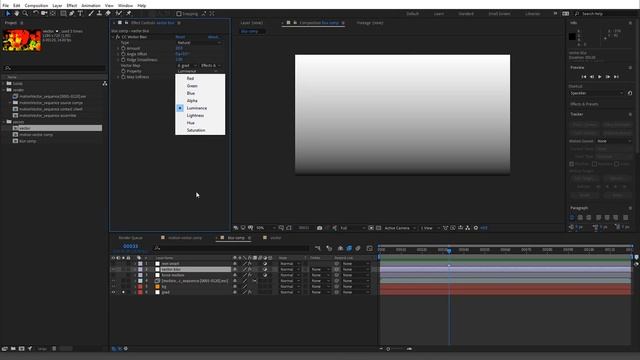Screen dimensions: 640x360
Task: Click the current time indicator in timeline ruler
Action: point(449,250)
